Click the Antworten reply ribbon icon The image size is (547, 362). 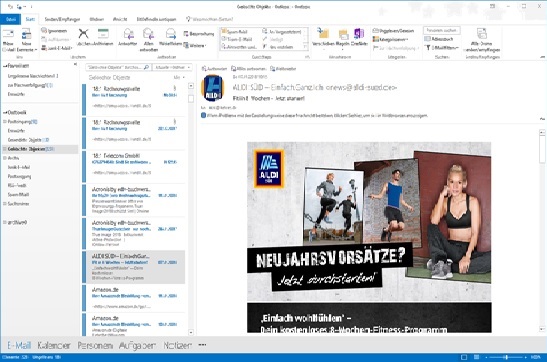tap(128, 37)
